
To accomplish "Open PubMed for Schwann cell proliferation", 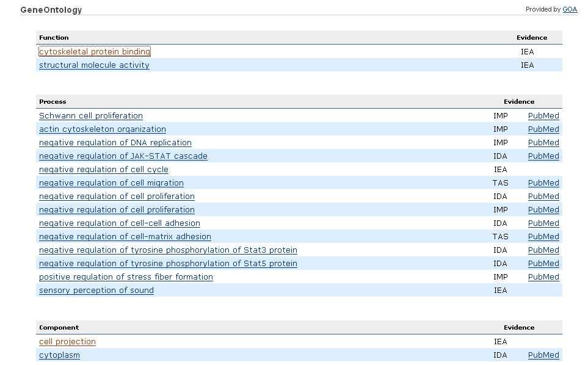I will pyautogui.click(x=543, y=116).
